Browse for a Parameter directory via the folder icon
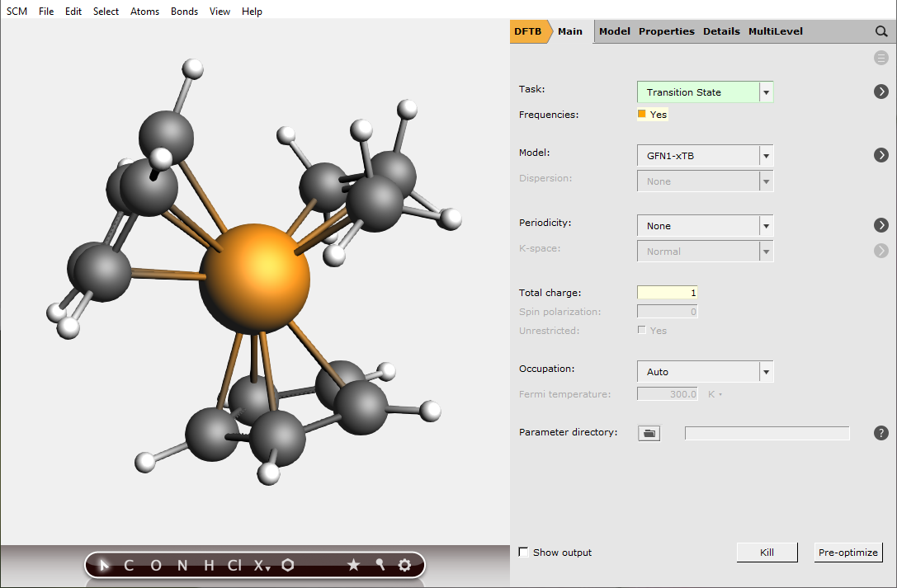Image resolution: width=897 pixels, height=588 pixels. tap(649, 432)
